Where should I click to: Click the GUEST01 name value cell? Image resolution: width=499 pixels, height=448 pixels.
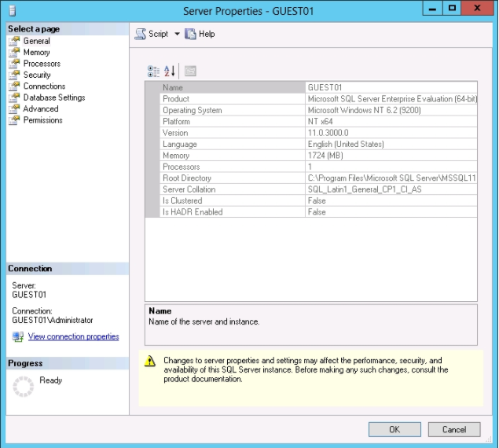[x=391, y=87]
